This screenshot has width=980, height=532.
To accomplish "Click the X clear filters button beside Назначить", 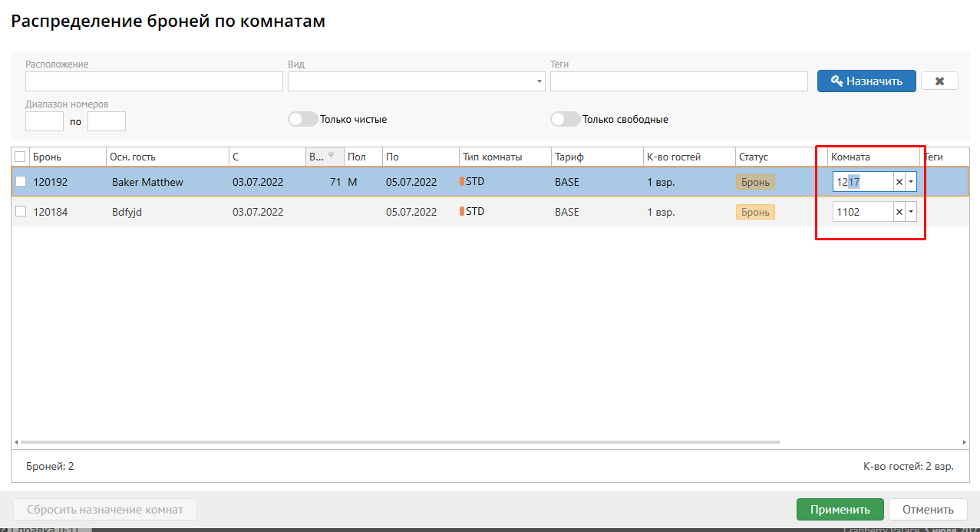I will click(939, 81).
